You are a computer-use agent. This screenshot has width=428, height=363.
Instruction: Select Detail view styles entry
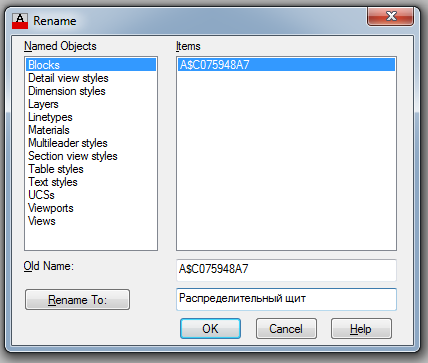[x=68, y=78]
